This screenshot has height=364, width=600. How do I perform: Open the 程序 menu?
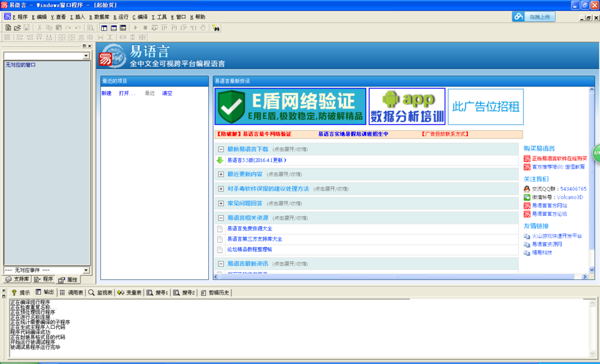pyautogui.click(x=20, y=17)
